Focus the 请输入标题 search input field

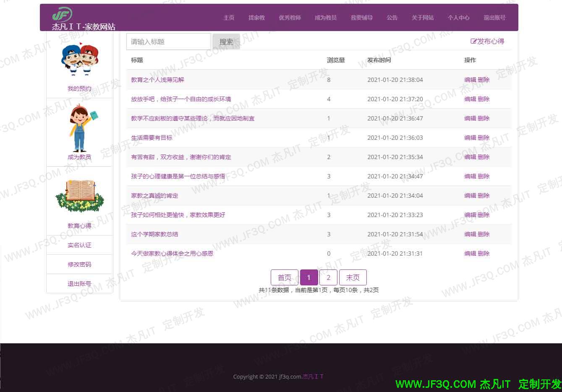pyautogui.click(x=168, y=42)
